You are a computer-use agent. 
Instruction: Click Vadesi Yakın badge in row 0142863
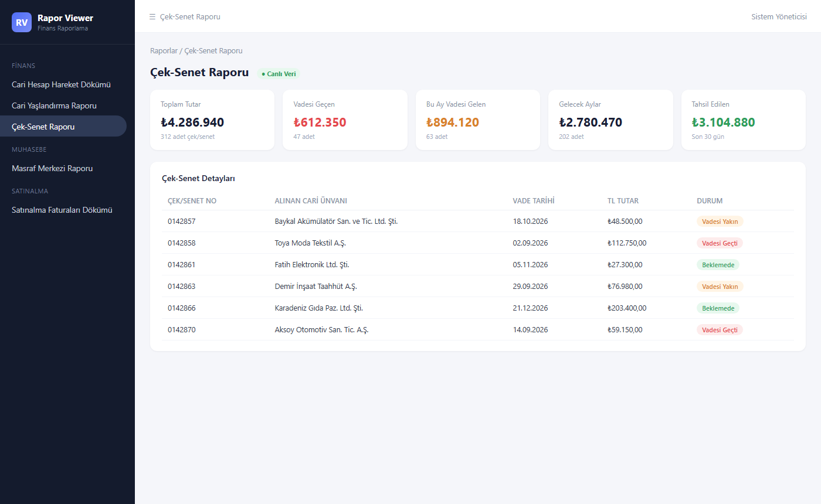[x=720, y=287]
